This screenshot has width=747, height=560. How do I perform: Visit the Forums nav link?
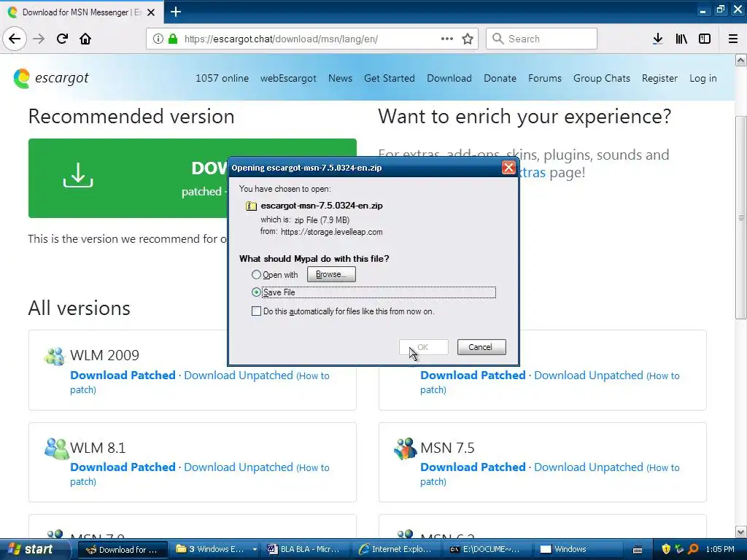544,78
